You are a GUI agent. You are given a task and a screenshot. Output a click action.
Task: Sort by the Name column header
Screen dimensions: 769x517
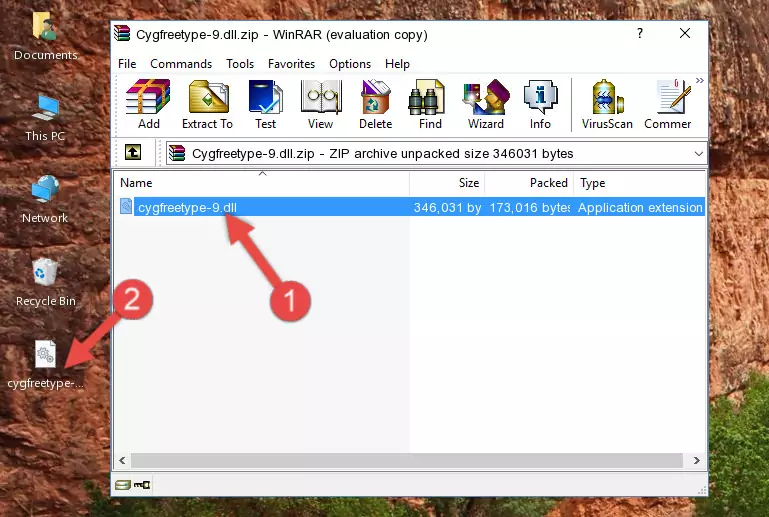(262, 183)
